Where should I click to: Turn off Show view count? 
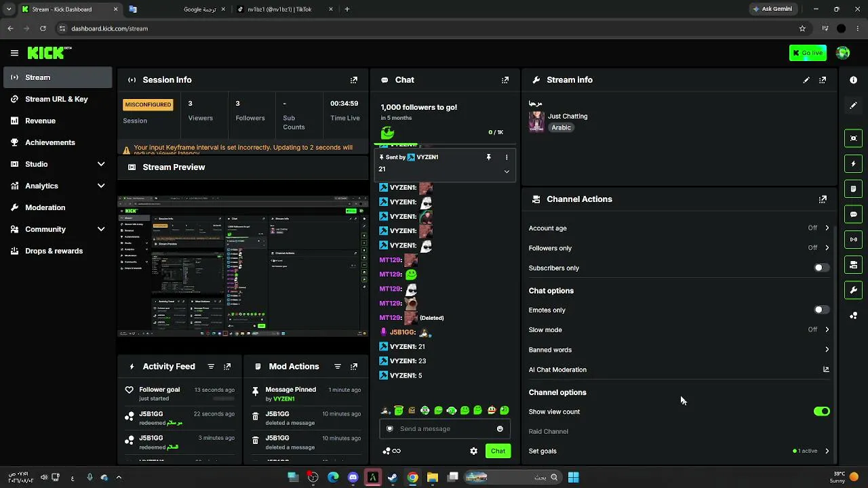[x=821, y=411]
